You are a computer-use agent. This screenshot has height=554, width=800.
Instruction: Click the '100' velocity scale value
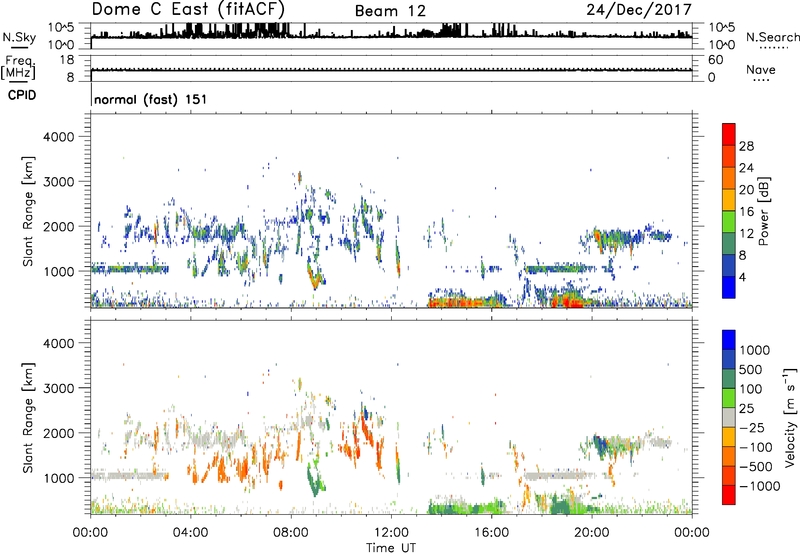click(x=751, y=389)
